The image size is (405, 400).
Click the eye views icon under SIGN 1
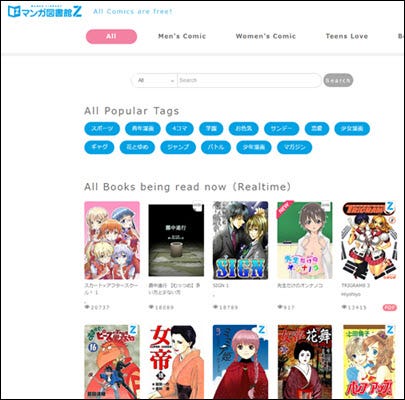point(216,307)
